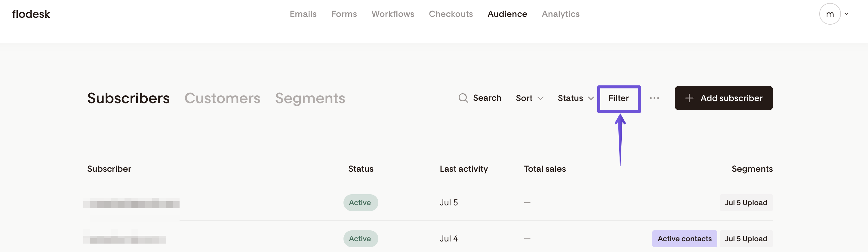The width and height of the screenshot is (868, 252).
Task: Open the first blurred subscriber entry
Action: click(131, 203)
